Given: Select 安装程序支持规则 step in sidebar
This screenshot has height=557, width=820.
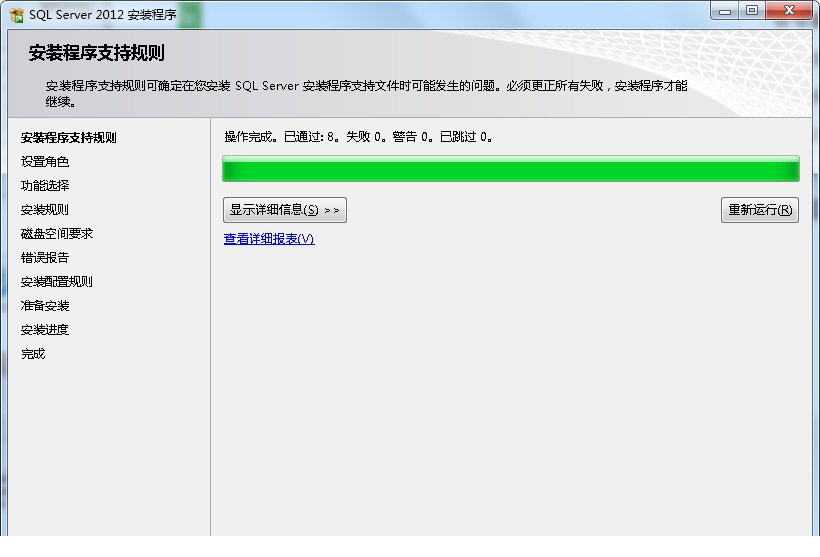Looking at the screenshot, I should [69, 138].
